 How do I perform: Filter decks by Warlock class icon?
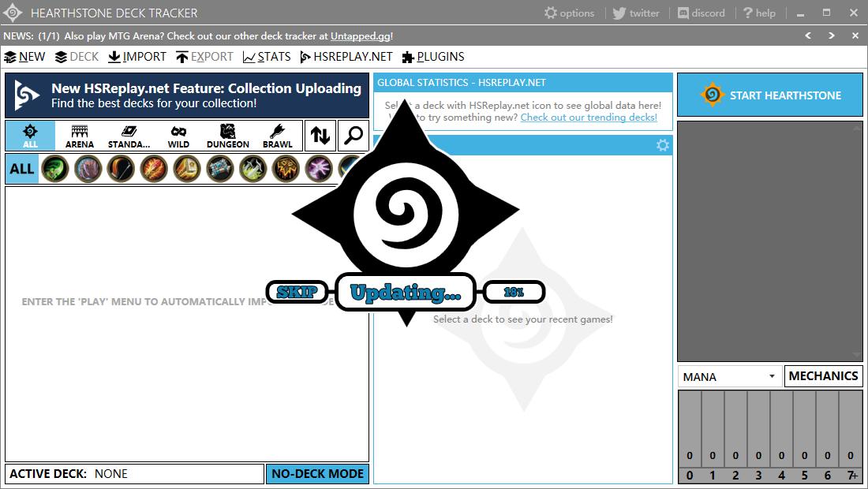(319, 169)
